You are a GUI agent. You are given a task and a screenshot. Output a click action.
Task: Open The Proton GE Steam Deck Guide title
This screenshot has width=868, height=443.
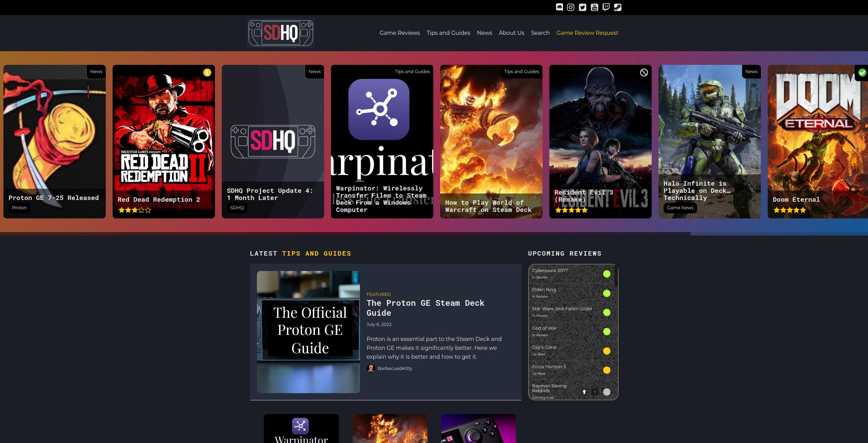425,308
